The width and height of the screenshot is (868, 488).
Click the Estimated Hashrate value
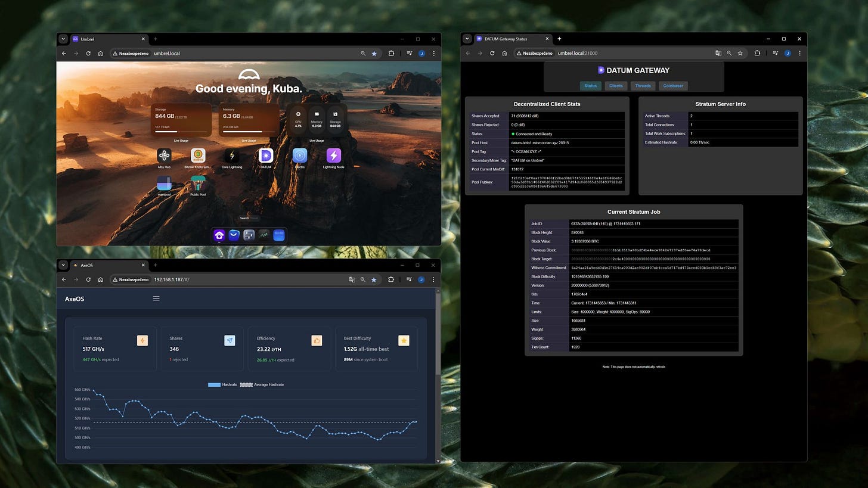click(699, 142)
